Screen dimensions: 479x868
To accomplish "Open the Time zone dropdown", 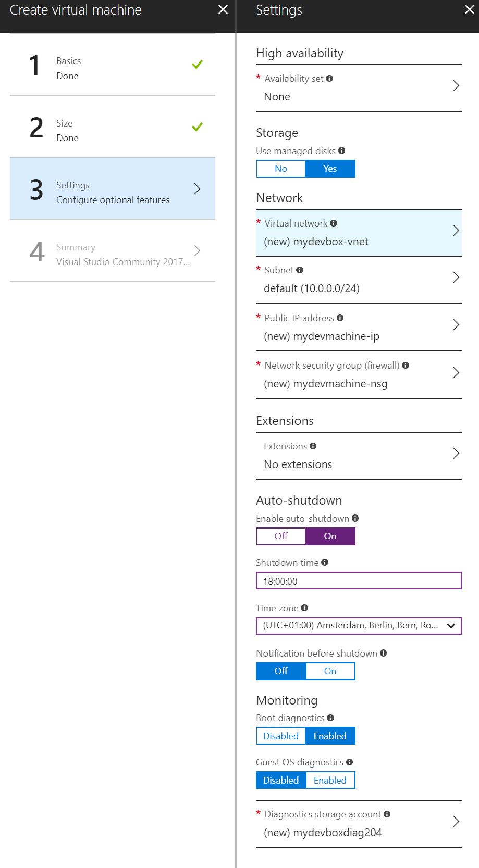I will [x=359, y=626].
